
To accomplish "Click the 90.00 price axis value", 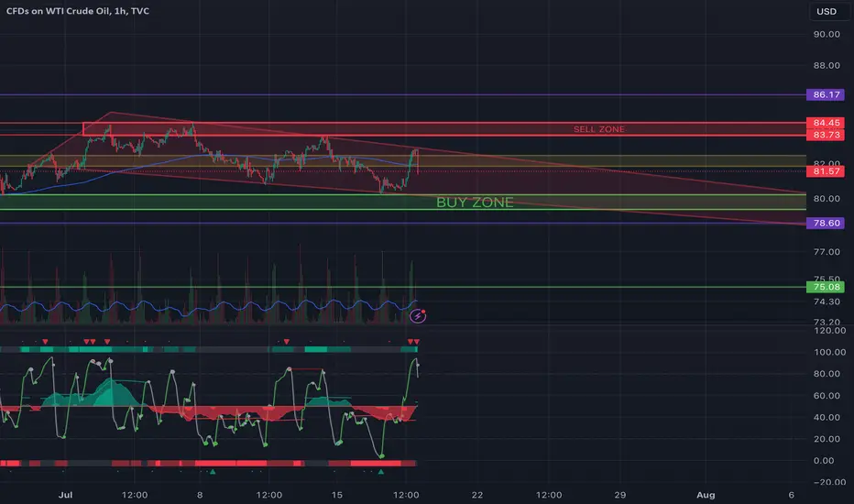I will click(x=827, y=34).
